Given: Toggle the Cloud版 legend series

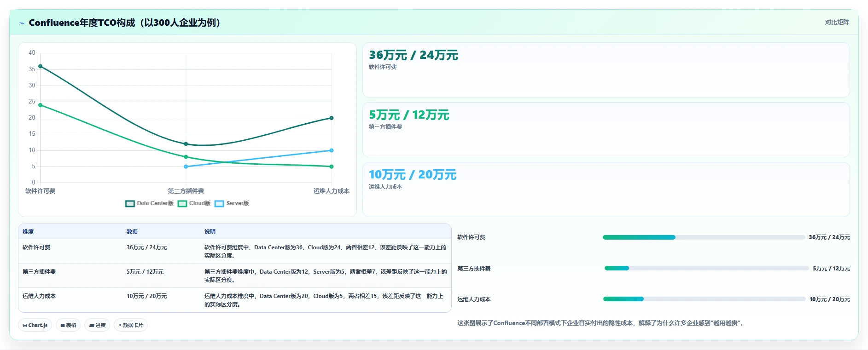Looking at the screenshot, I should pos(194,203).
